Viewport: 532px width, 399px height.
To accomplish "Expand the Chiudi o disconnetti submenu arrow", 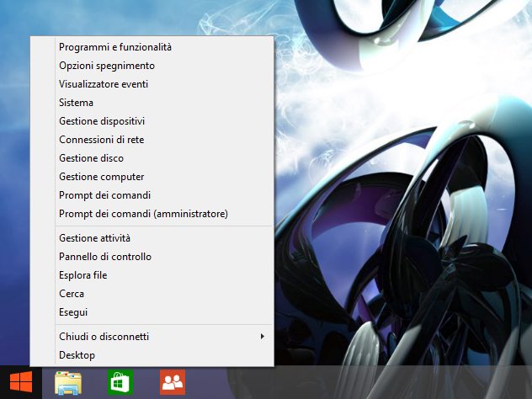I will [x=262, y=337].
